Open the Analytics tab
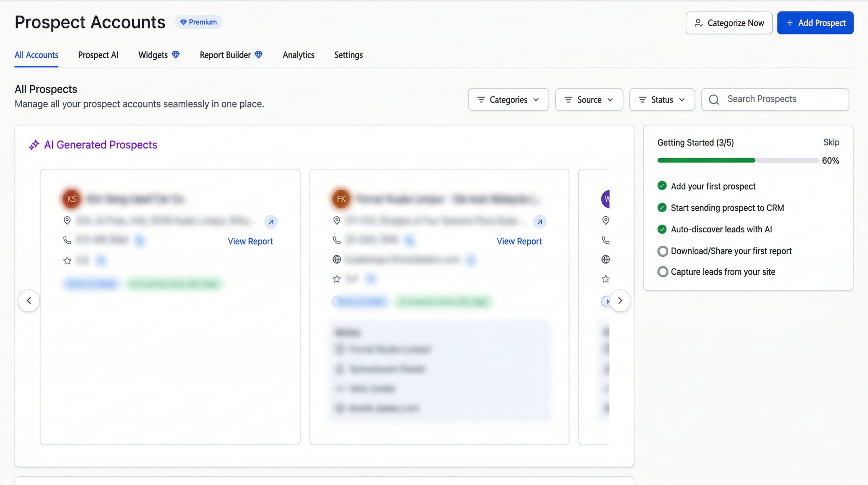The image size is (868, 485). (x=298, y=55)
